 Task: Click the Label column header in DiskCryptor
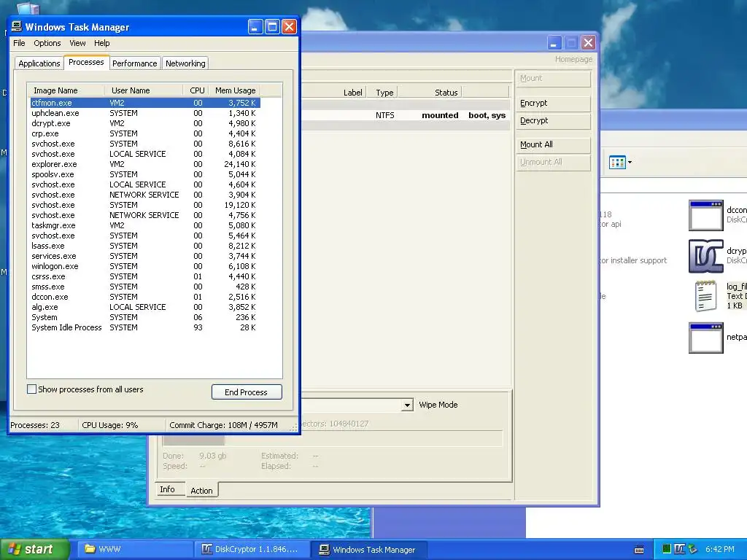click(334, 93)
